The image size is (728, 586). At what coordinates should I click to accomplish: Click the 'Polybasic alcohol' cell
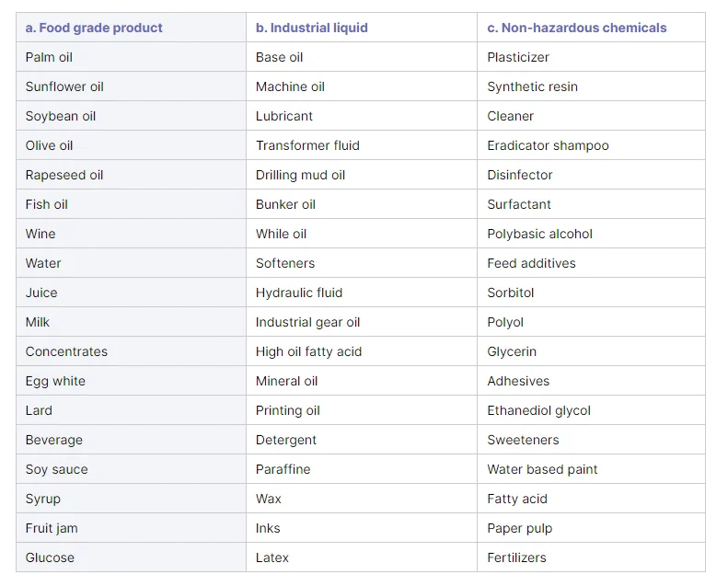(539, 234)
